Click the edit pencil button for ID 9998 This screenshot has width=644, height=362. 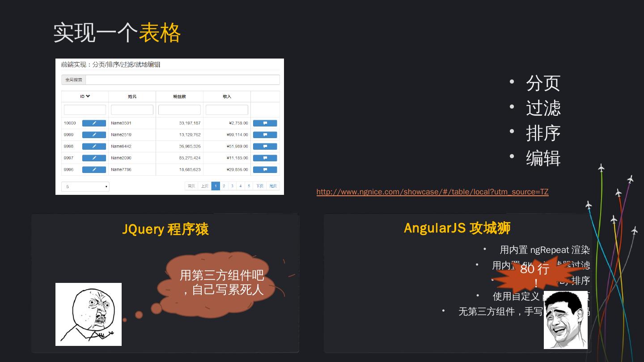coord(94,147)
